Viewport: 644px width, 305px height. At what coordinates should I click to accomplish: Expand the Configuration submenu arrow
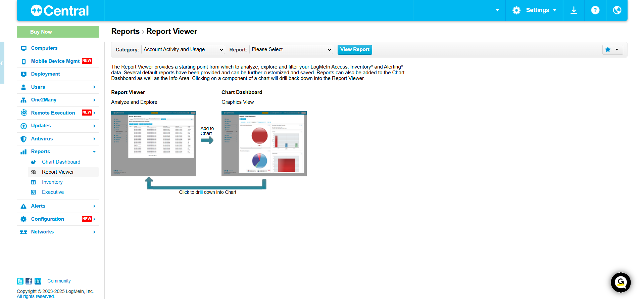tap(95, 219)
